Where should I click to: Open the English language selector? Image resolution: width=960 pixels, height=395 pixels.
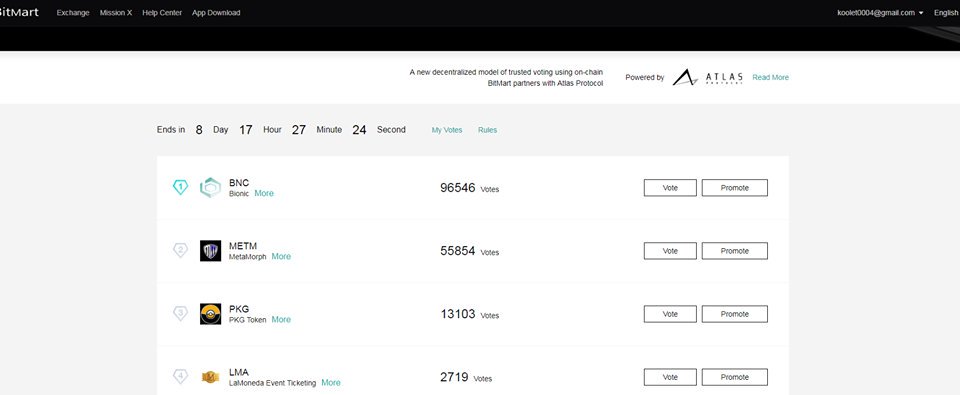tap(946, 13)
